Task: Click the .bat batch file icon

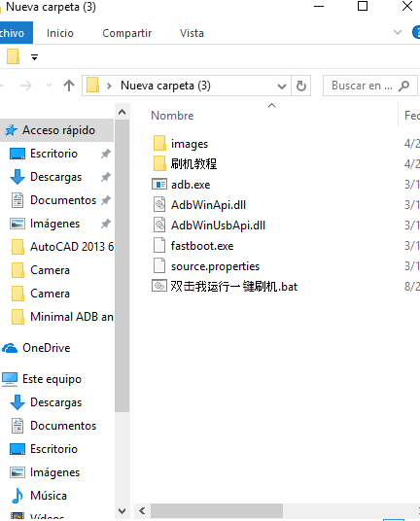Action: [x=159, y=286]
